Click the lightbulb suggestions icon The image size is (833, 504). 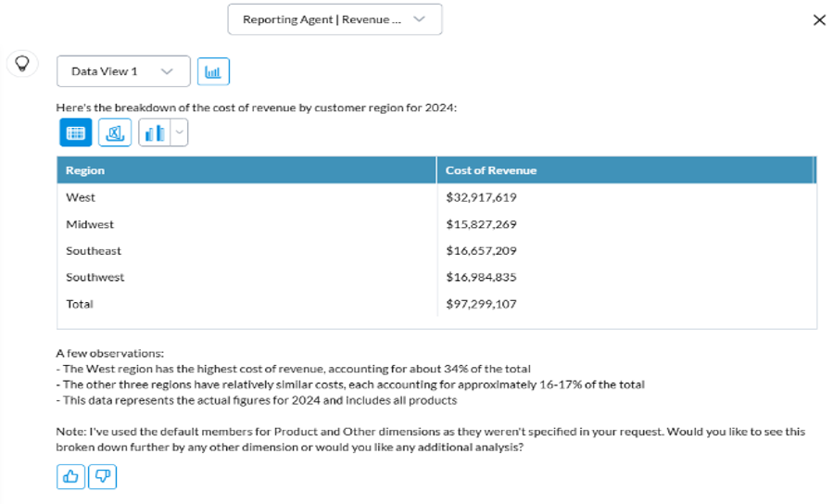(21, 63)
